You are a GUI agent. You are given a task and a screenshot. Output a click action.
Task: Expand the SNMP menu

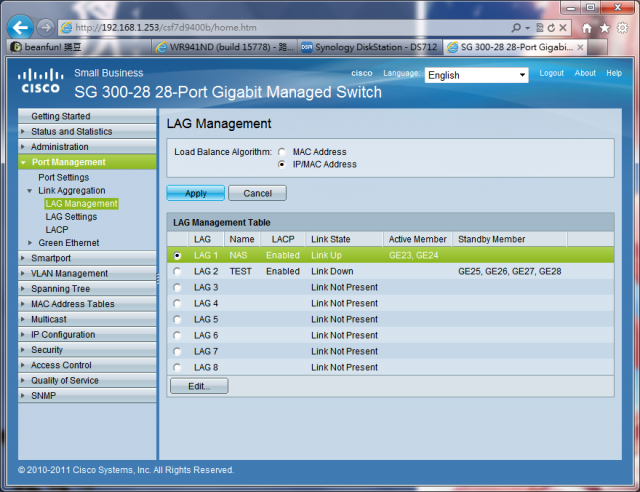click(x=87, y=396)
